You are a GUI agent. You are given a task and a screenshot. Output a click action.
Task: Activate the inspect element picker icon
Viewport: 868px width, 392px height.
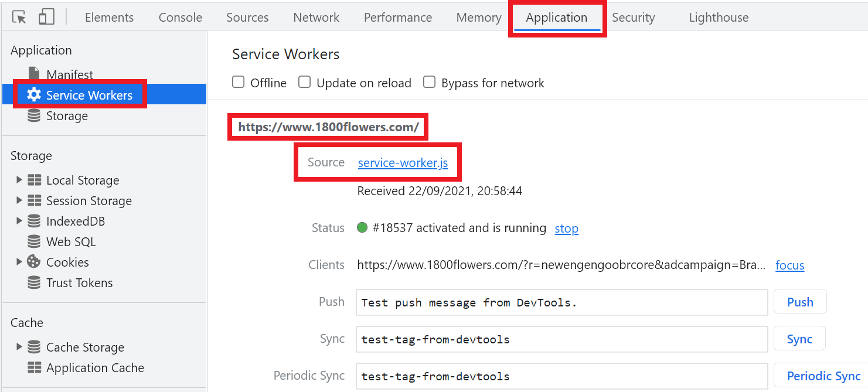point(19,17)
